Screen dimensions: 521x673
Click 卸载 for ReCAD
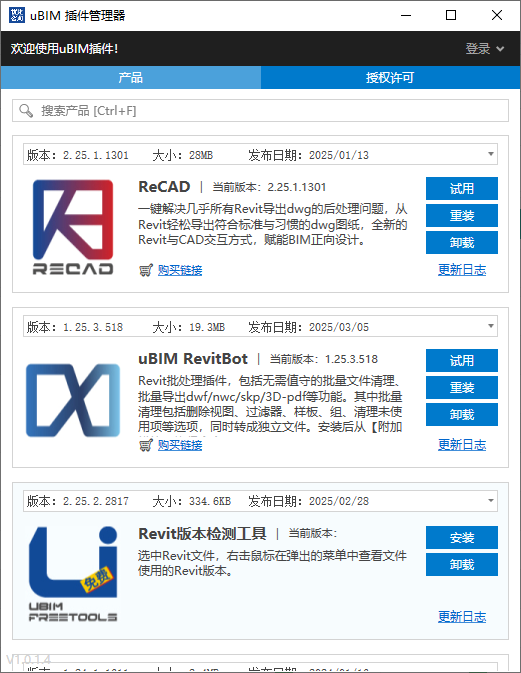[462, 243]
